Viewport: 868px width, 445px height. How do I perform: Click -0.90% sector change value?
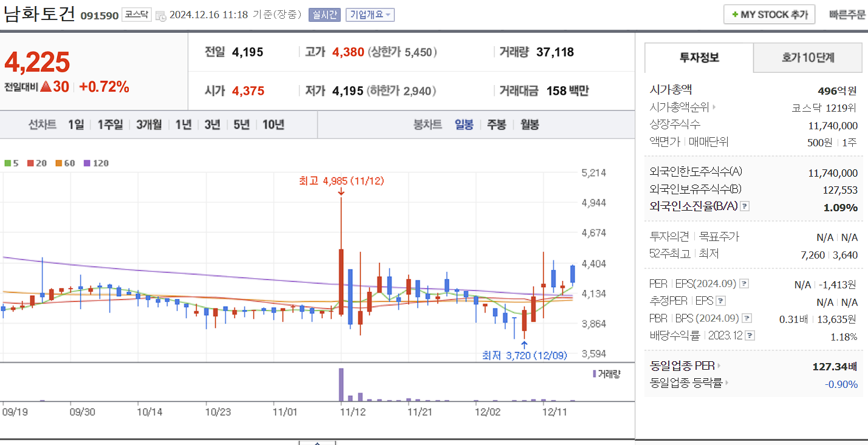[x=841, y=384]
